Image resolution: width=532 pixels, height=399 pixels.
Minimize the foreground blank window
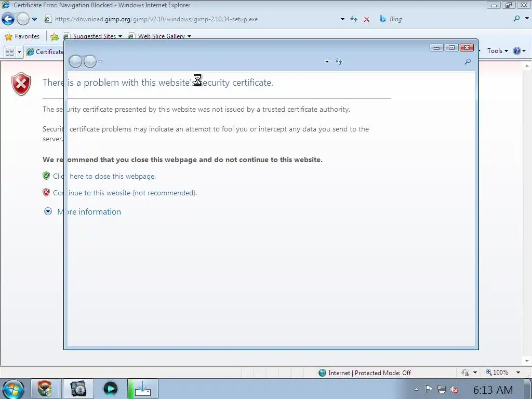436,48
